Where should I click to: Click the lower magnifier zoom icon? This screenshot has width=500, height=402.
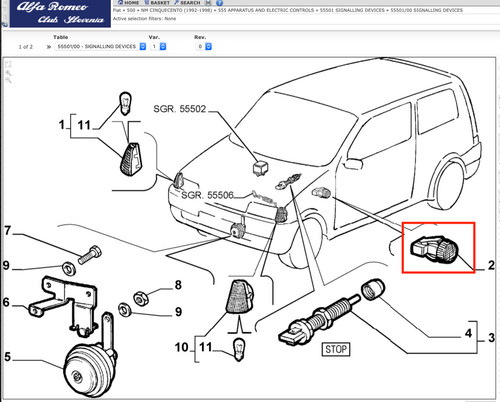8,80
